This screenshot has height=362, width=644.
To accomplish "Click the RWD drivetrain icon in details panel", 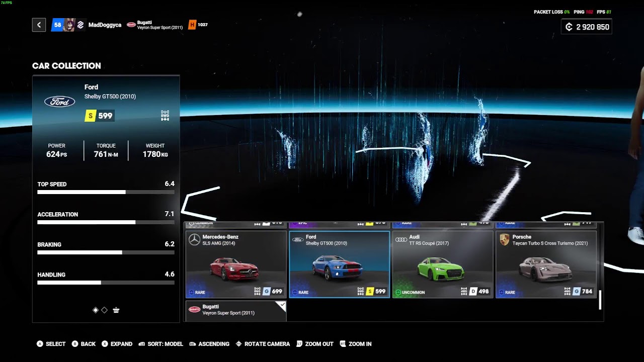I will [165, 115].
